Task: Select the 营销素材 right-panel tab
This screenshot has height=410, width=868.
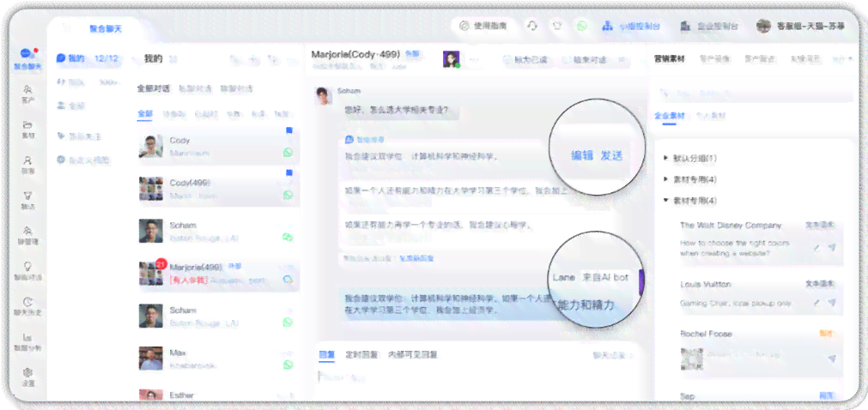Action: pos(670,58)
